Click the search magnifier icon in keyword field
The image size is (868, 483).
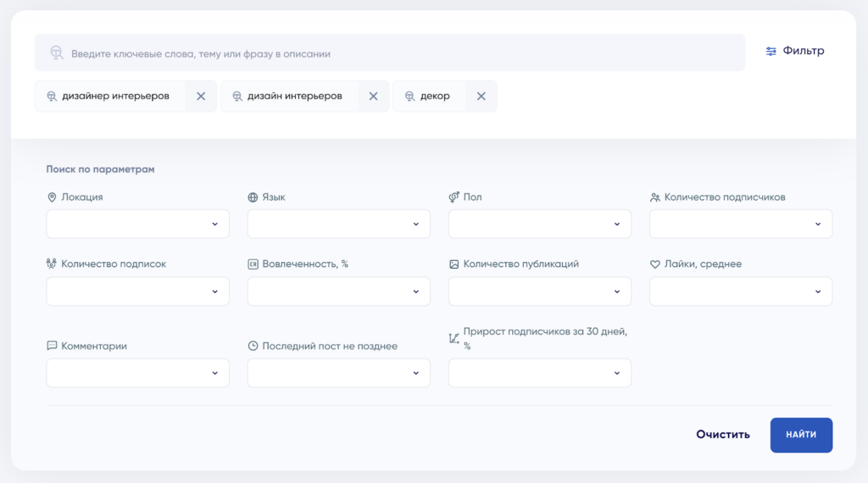(57, 53)
